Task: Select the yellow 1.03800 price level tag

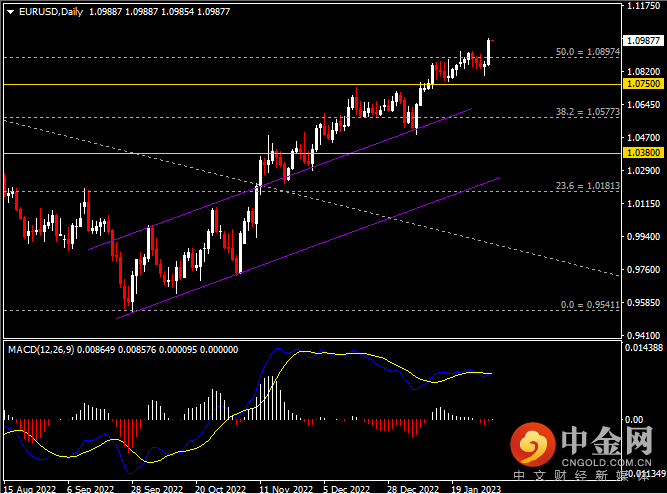Action: pyautogui.click(x=641, y=153)
